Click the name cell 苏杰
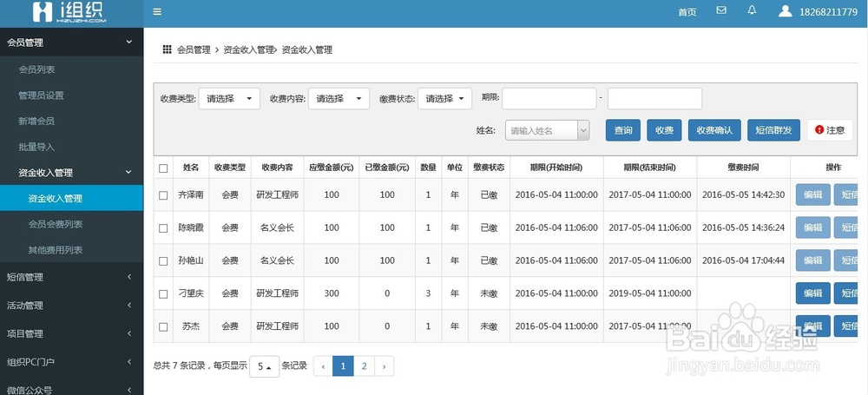Viewport: 868px width, 395px height. click(191, 326)
